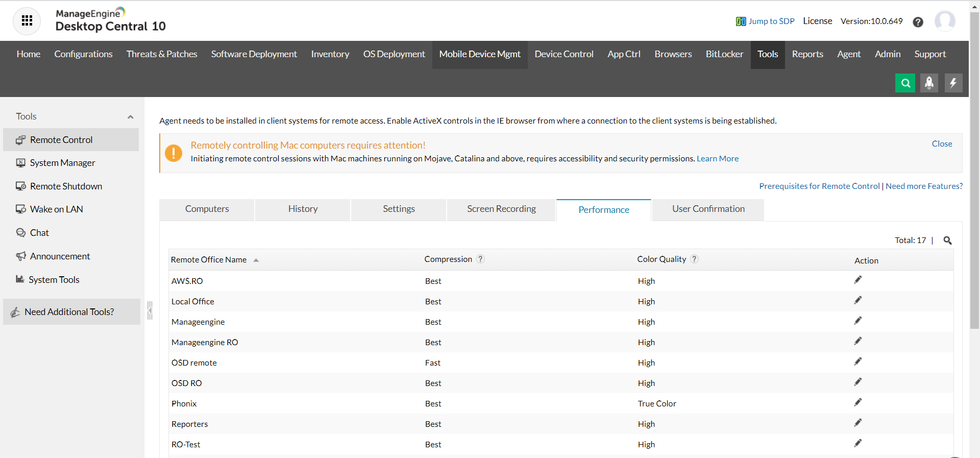Image resolution: width=980 pixels, height=458 pixels.
Task: Click the Wake on LAN sidebar icon
Action: 20,209
